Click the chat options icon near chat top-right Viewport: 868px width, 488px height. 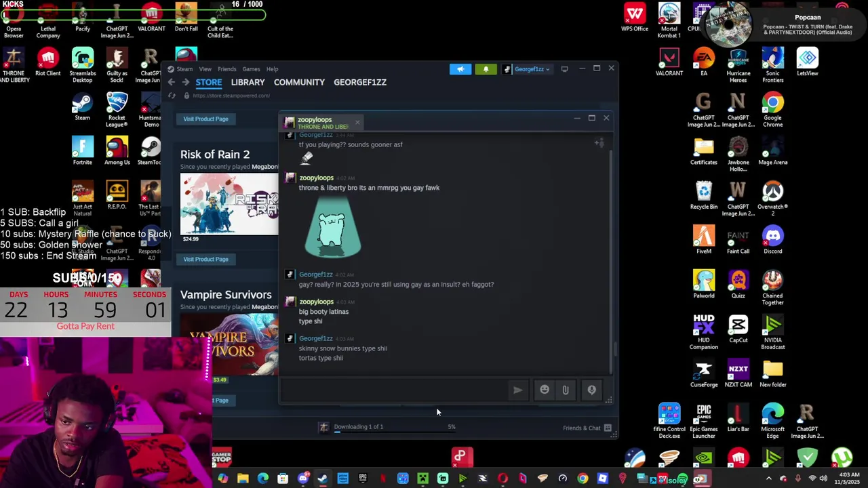(599, 143)
